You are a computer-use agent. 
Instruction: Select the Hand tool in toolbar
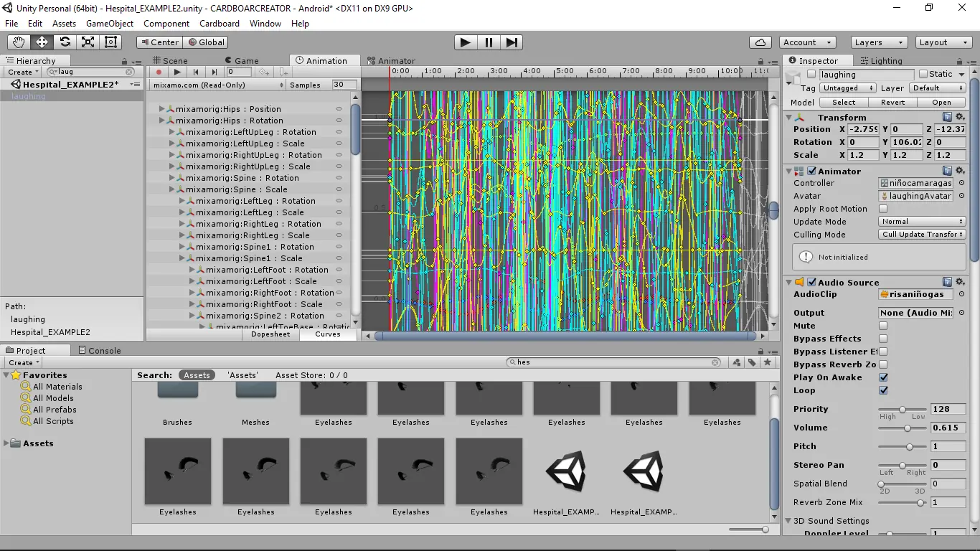tap(19, 42)
